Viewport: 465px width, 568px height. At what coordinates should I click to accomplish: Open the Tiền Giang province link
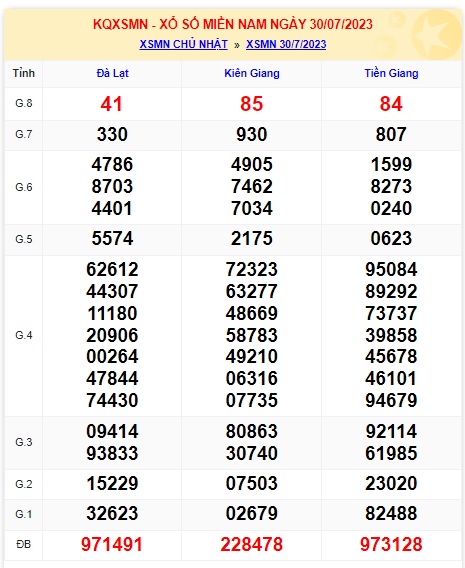click(391, 73)
